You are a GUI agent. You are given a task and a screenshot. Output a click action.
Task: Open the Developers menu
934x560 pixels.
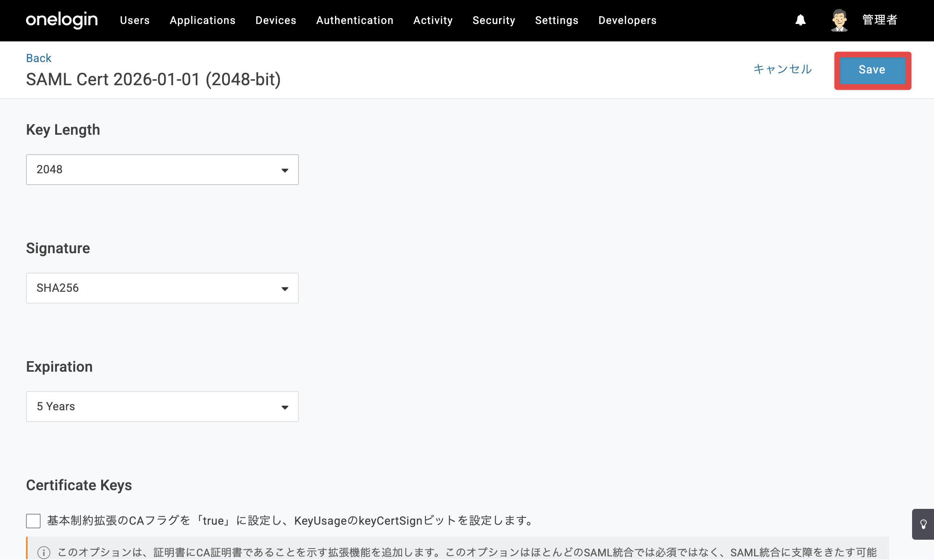click(627, 20)
